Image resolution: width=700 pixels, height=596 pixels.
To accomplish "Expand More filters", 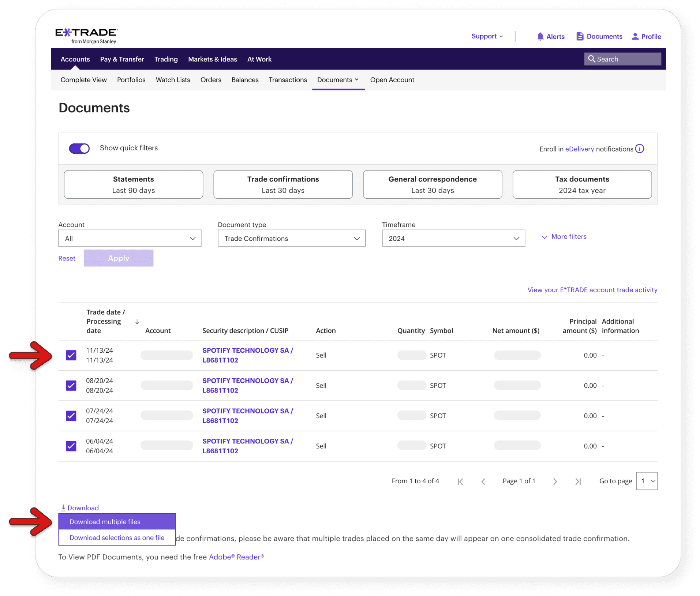I will pos(564,237).
